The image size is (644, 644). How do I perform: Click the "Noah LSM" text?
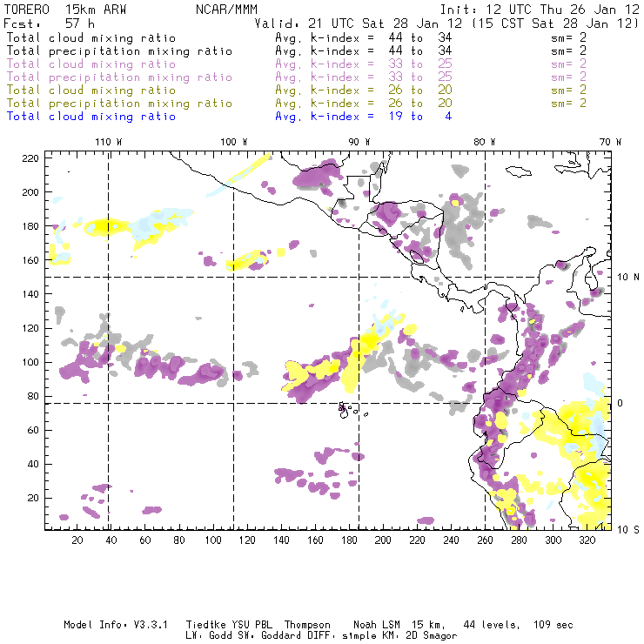(x=377, y=625)
